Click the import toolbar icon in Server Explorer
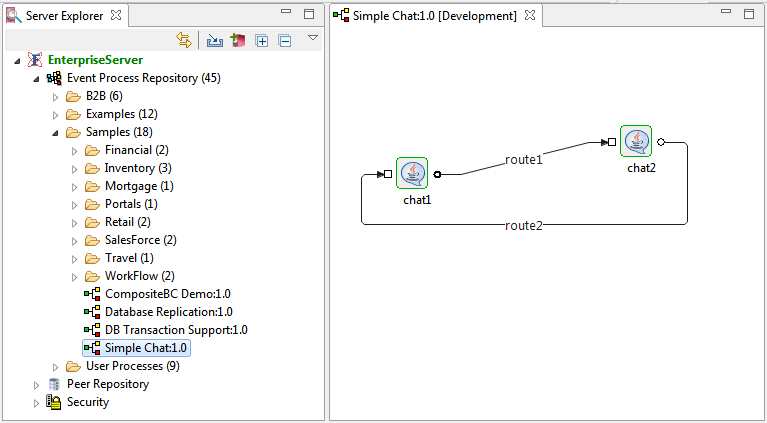767x423 pixels. pyautogui.click(x=214, y=40)
